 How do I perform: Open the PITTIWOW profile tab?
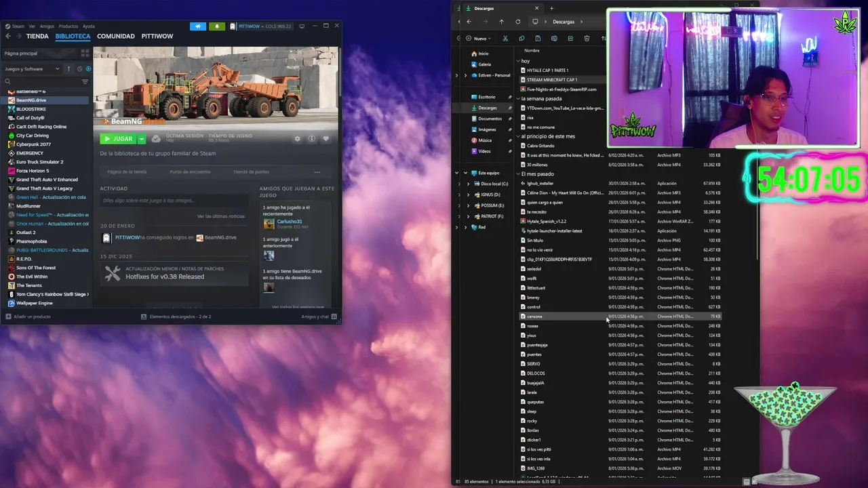157,36
